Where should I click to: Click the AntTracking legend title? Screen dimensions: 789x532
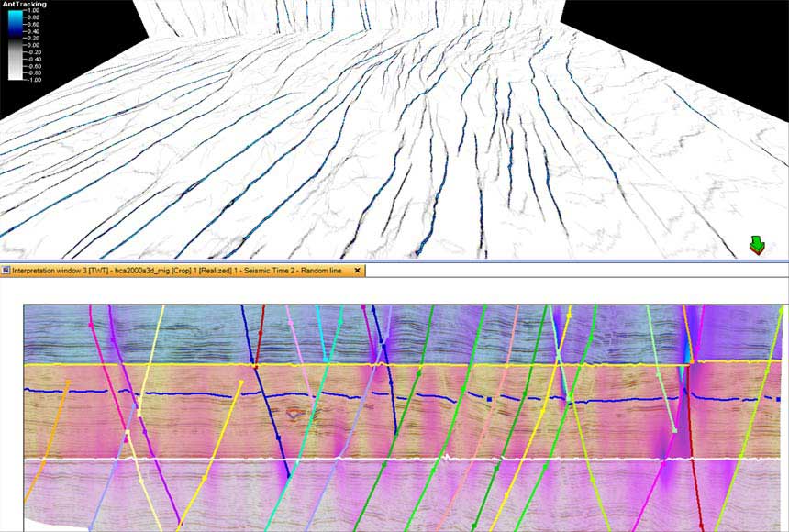pos(24,5)
